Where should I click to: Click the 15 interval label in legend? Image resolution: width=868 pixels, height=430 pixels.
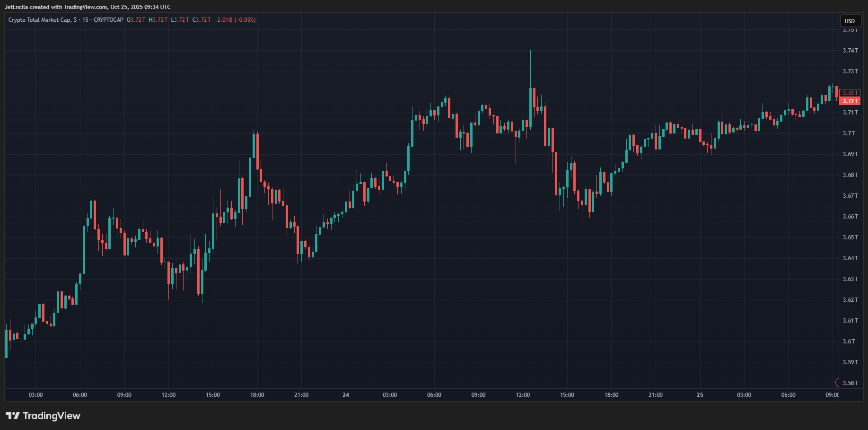coord(85,20)
